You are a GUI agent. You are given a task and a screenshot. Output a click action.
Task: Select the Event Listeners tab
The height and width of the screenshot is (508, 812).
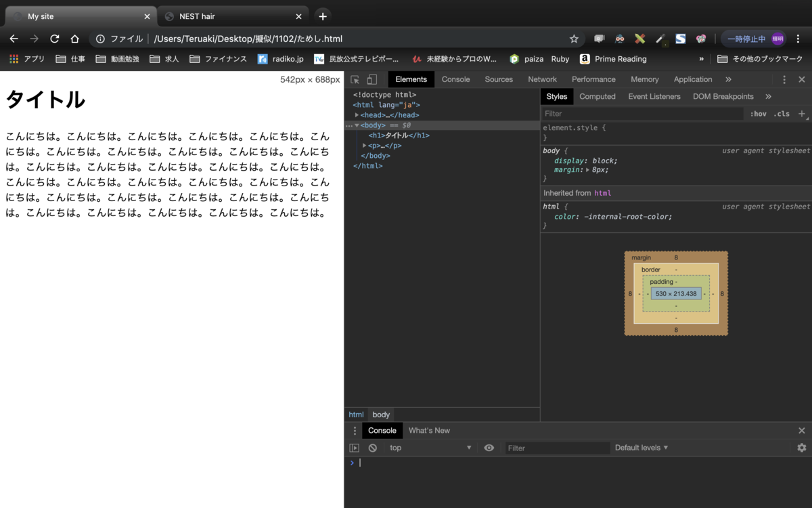654,96
